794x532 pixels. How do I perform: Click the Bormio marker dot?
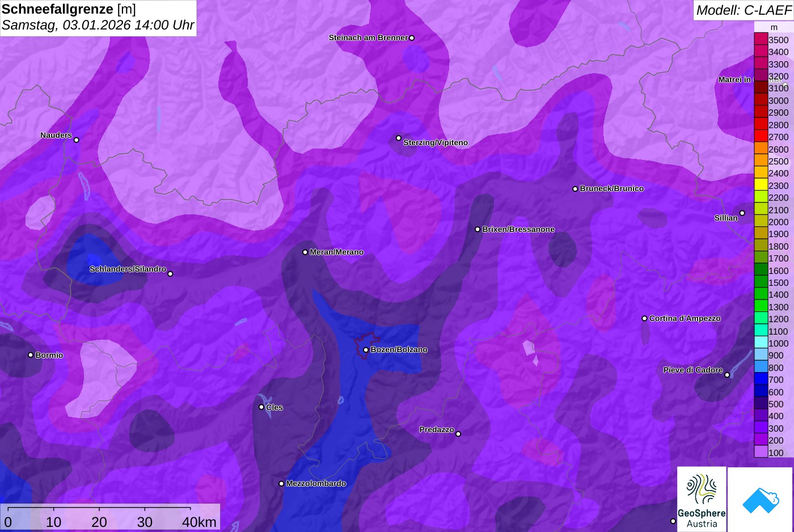click(31, 355)
